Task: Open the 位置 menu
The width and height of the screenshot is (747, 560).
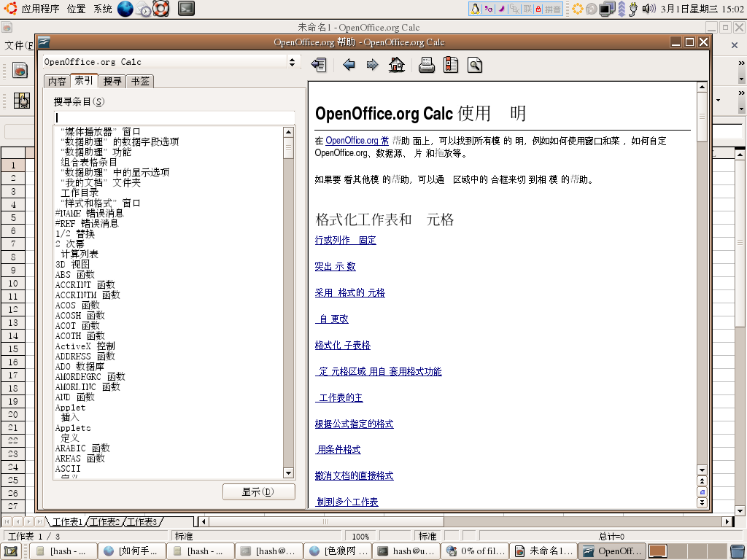Action: coord(76,9)
